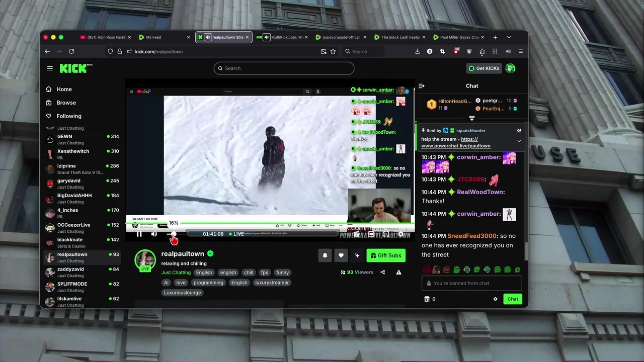Viewport: 644px width, 362px height.
Task: Open the browser application menu
Action: tap(521, 51)
